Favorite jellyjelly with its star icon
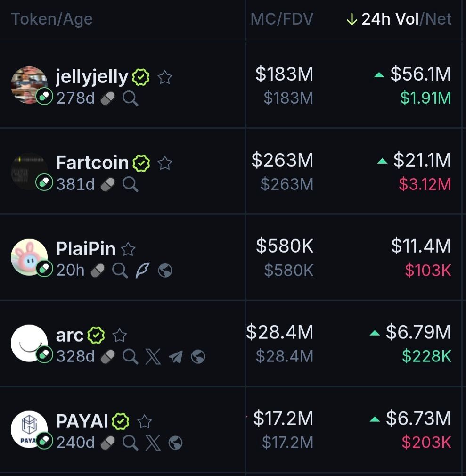The width and height of the screenshot is (466, 476). (x=165, y=77)
